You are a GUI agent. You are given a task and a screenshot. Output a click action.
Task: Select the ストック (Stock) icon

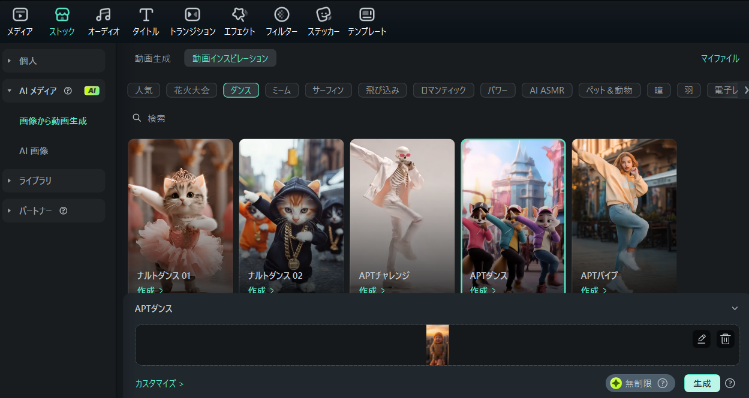tap(62, 15)
